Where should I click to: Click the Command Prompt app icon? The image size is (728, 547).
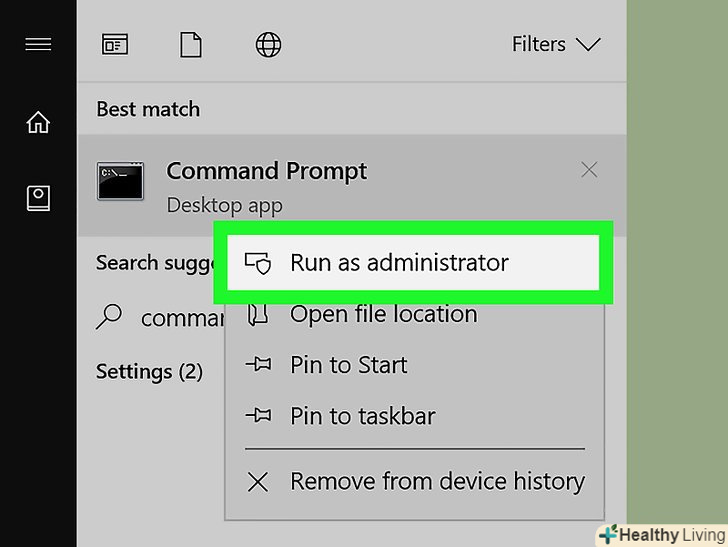120,182
